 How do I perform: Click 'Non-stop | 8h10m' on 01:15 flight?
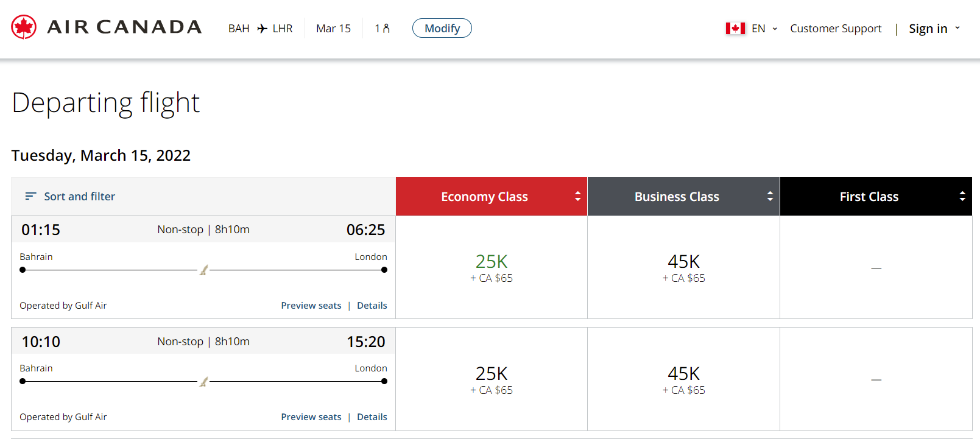[203, 230]
